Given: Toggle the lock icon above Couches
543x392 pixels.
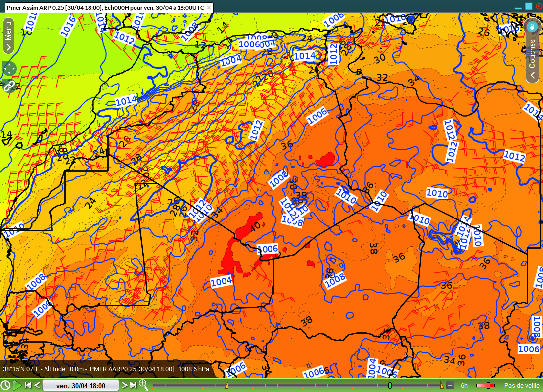Looking at the screenshot, I should (x=532, y=27).
